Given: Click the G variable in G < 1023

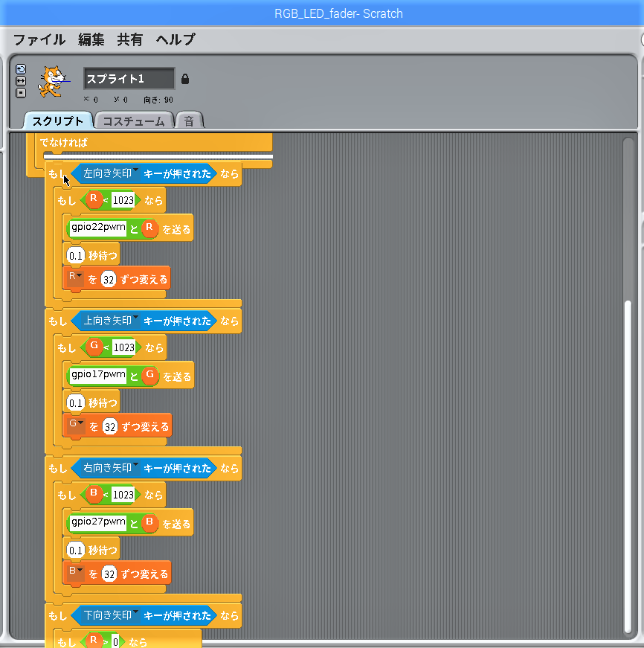Looking at the screenshot, I should click(94, 347).
